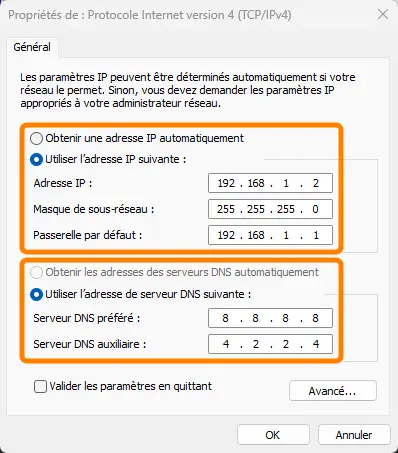This screenshot has height=453, width=398.
Task: Click first octet 192 of Adresse IP
Action: click(226, 183)
